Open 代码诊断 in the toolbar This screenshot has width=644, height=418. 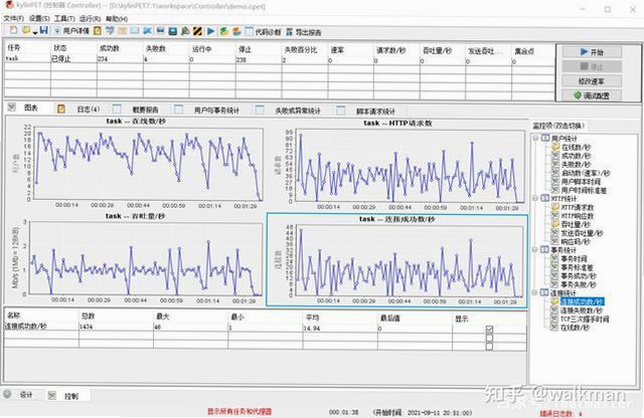[263, 32]
